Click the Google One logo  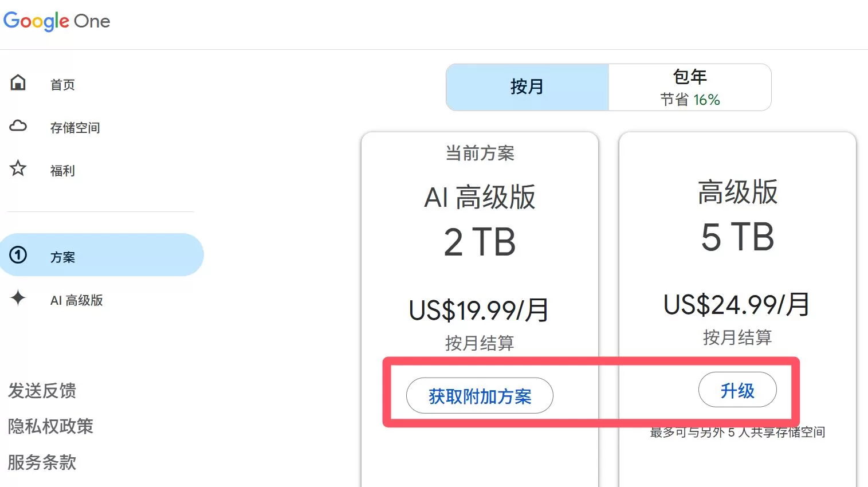click(57, 21)
